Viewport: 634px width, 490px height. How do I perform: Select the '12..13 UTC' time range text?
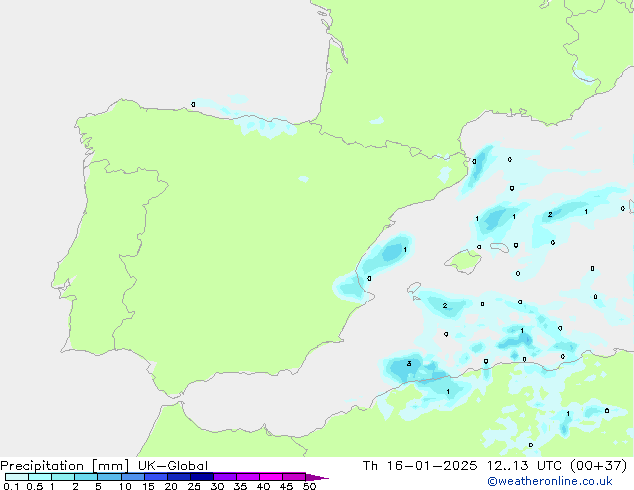pyautogui.click(x=524, y=466)
